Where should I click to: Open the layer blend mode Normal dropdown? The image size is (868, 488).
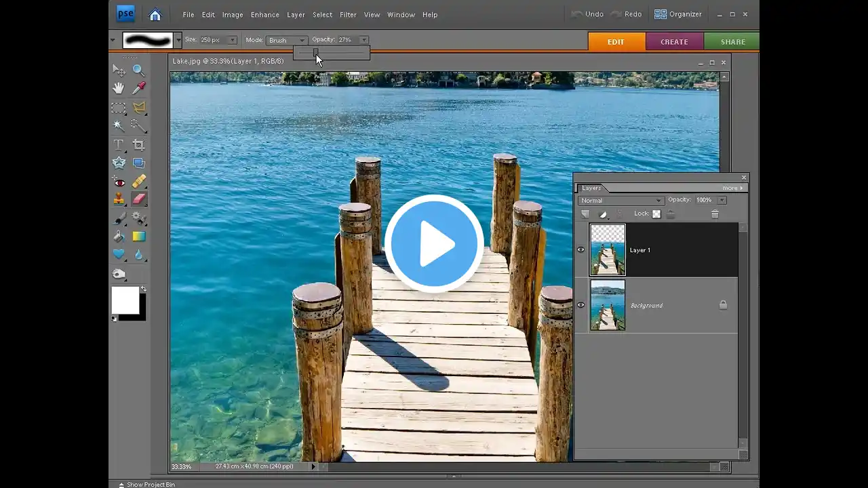click(620, 201)
